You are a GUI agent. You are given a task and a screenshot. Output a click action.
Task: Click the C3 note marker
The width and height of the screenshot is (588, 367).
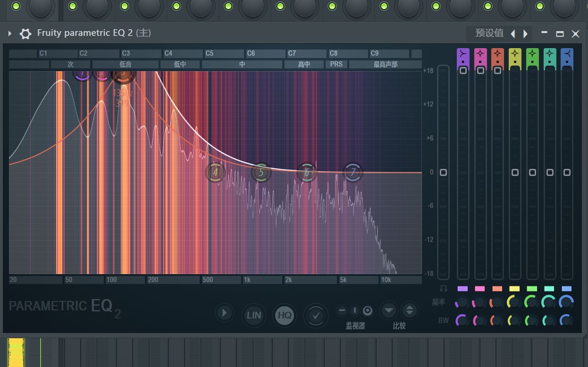tap(141, 53)
